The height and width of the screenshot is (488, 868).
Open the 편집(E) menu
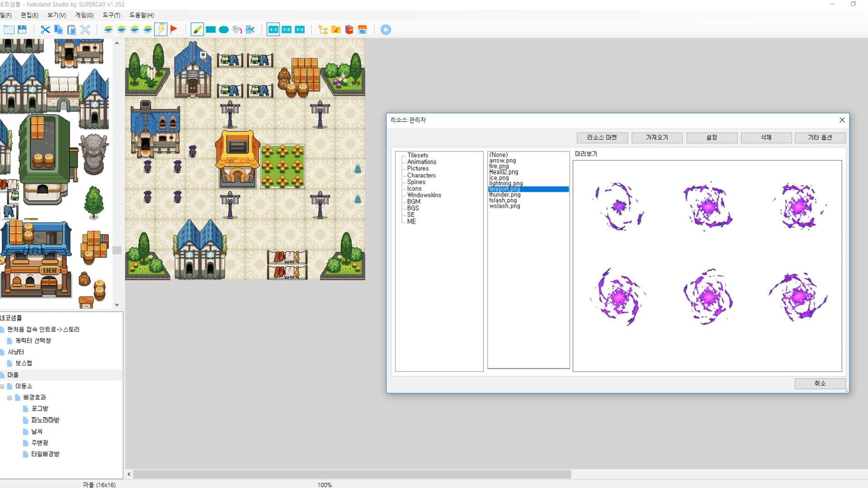point(29,15)
